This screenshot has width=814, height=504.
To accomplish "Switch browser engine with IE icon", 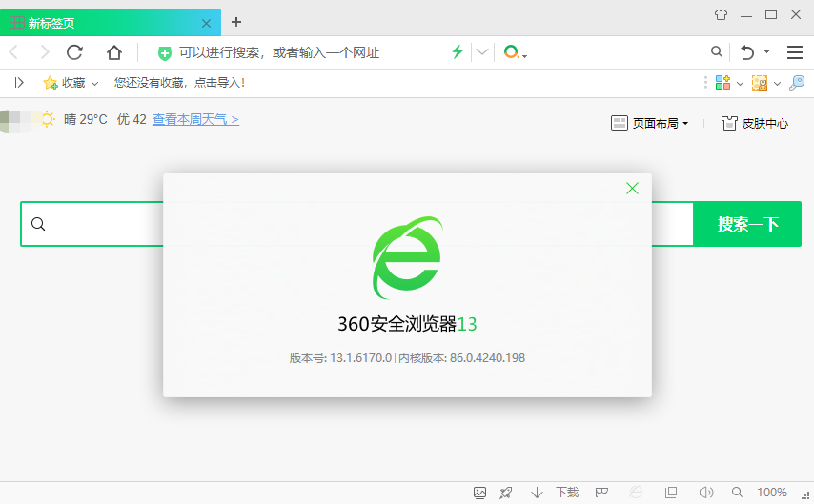I will tap(636, 492).
